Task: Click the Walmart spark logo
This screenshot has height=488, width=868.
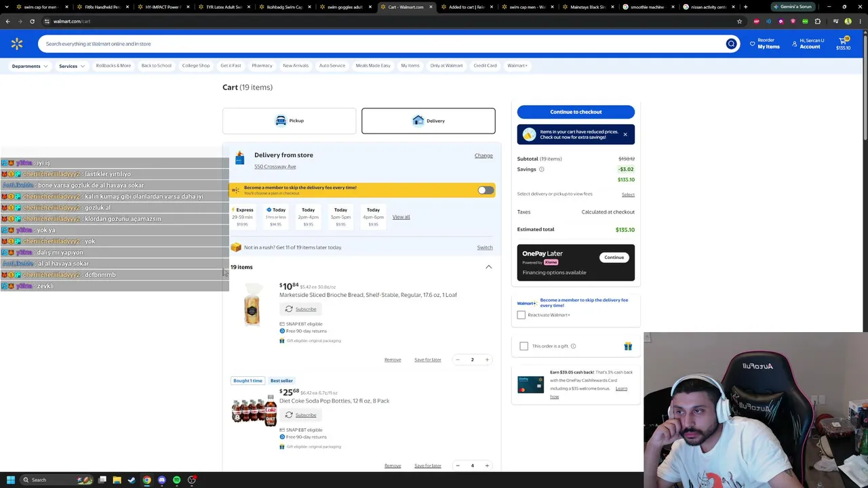Action: click(17, 44)
